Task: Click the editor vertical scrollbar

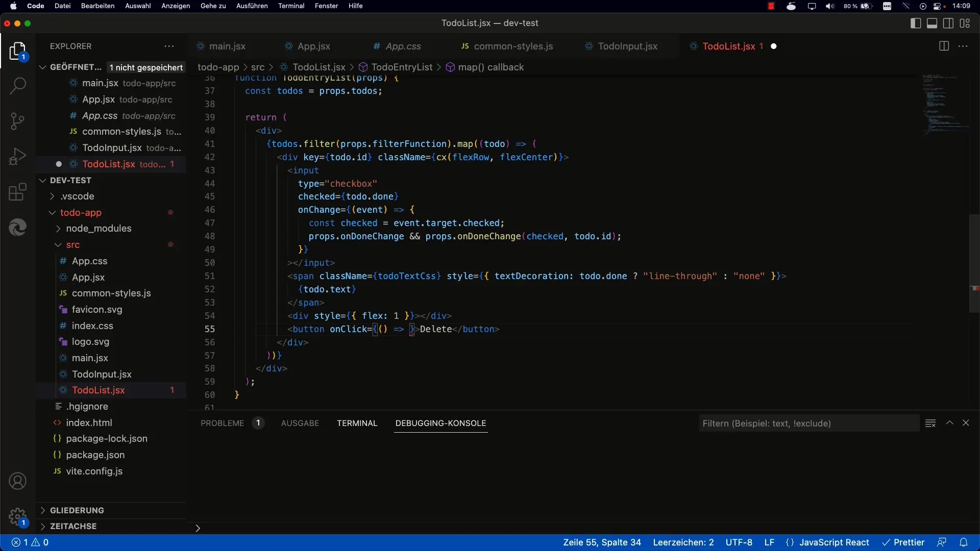Action: pyautogui.click(x=974, y=263)
